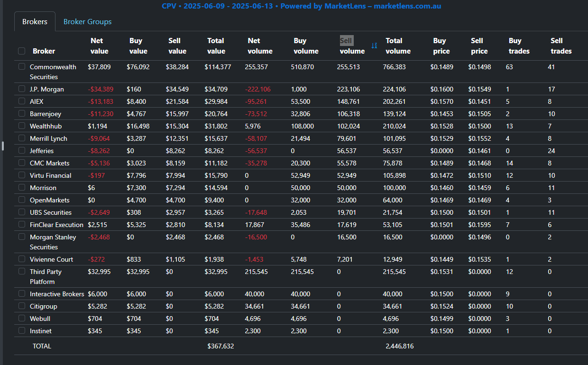
Task: Click Citigroup buy value $5,282
Action: pos(137,306)
